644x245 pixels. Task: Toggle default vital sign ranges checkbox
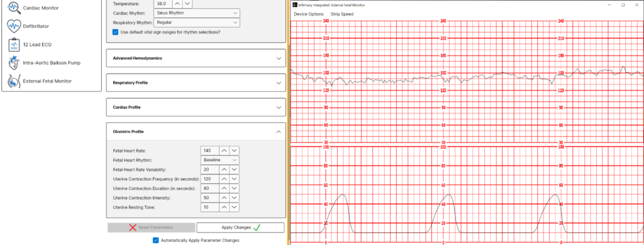click(115, 31)
